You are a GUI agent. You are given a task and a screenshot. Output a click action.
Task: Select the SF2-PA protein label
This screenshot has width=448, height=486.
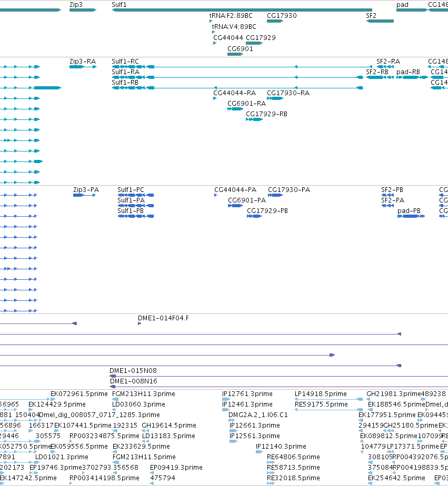pyautogui.click(x=393, y=200)
